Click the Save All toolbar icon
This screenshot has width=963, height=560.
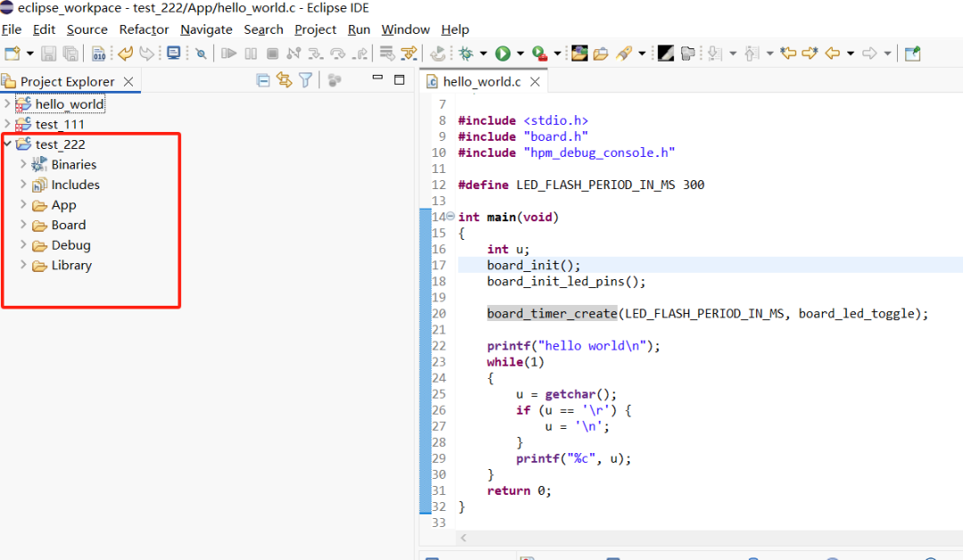tap(70, 54)
